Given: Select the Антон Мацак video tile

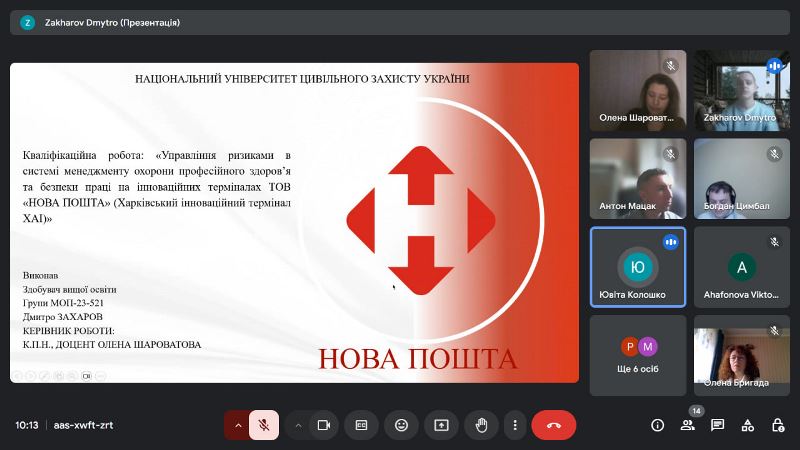Looking at the screenshot, I should [638, 179].
